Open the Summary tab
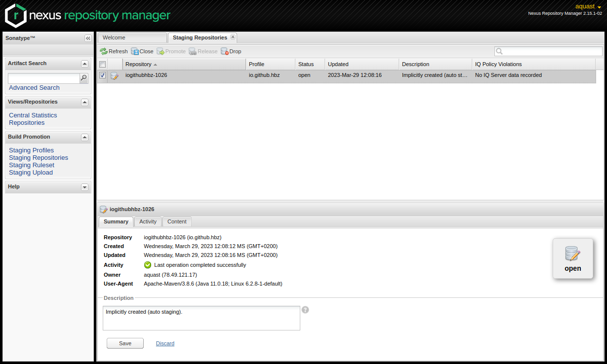607x364 pixels. coord(116,221)
